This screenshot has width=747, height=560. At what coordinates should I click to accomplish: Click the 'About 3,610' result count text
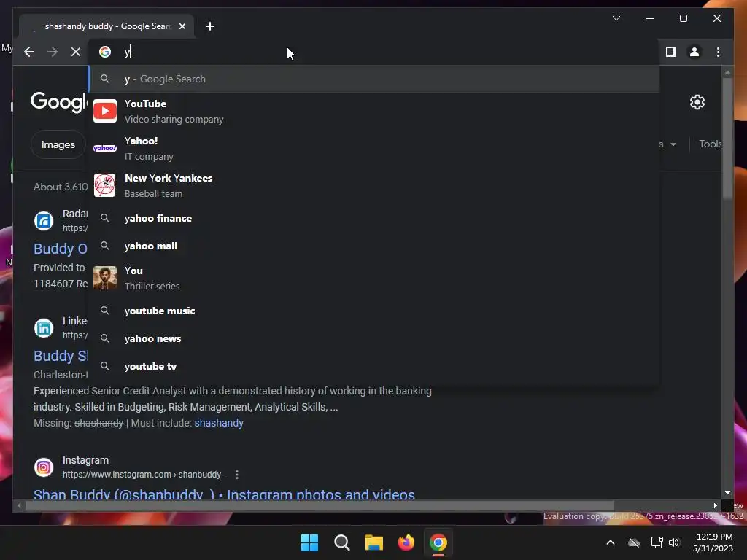[x=61, y=187]
